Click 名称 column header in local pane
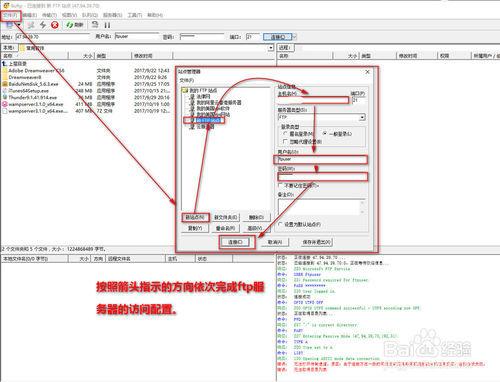Viewport: 500px width, 382px height. [x=34, y=56]
